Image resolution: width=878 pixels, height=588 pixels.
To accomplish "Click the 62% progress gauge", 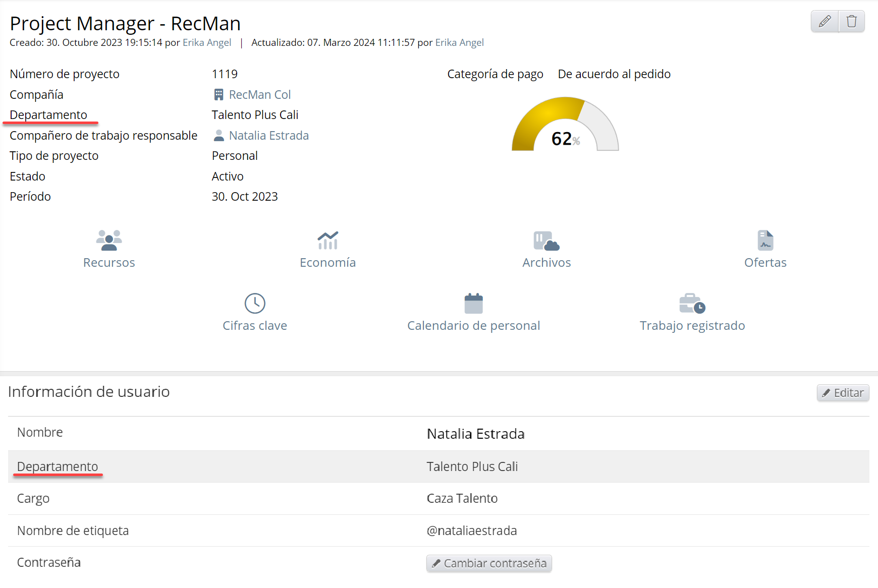I will 565,124.
